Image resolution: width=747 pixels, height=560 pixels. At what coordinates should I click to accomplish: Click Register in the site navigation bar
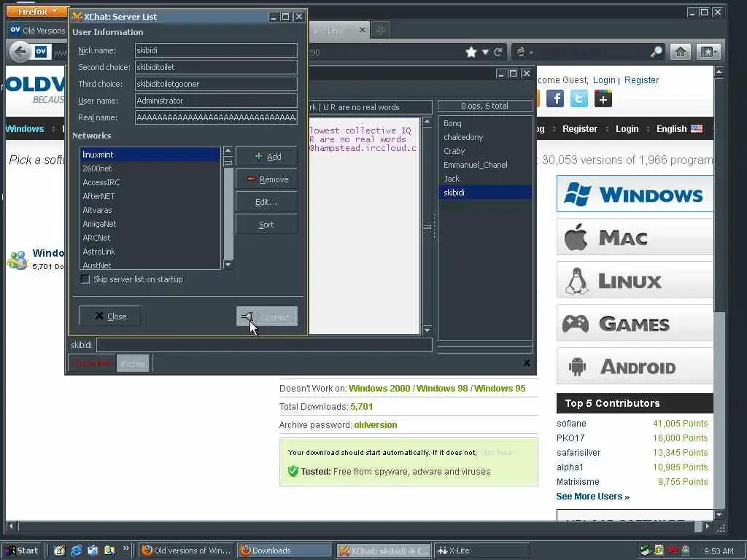[579, 128]
